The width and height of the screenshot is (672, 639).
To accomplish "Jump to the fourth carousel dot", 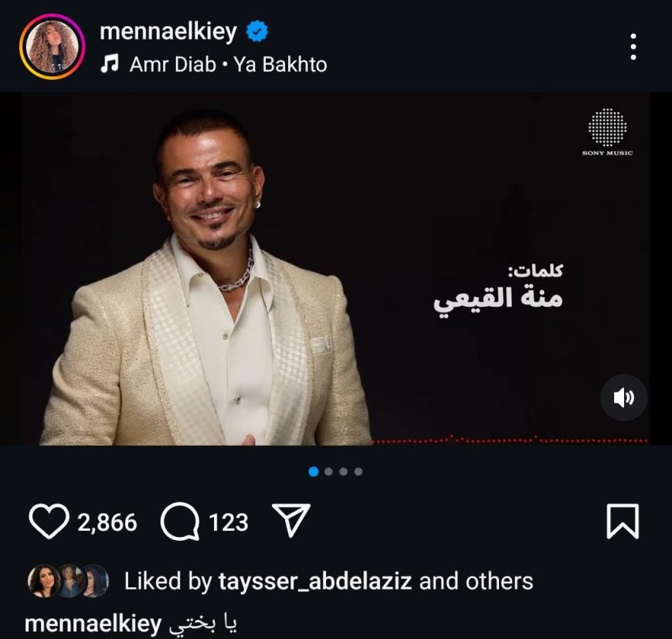I will 358,471.
